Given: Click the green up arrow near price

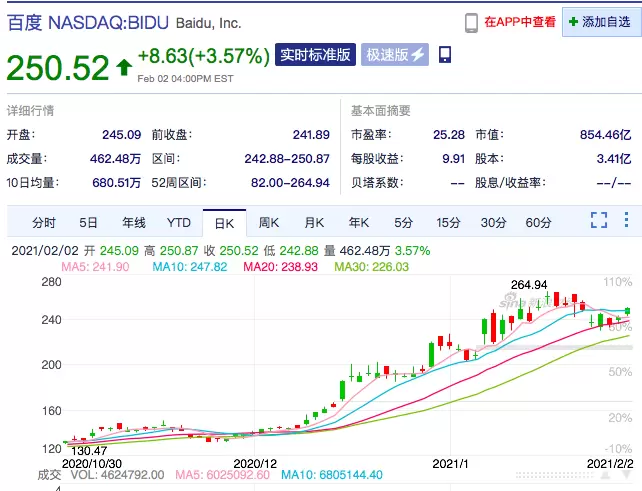Looking at the screenshot, I should click(x=124, y=67).
